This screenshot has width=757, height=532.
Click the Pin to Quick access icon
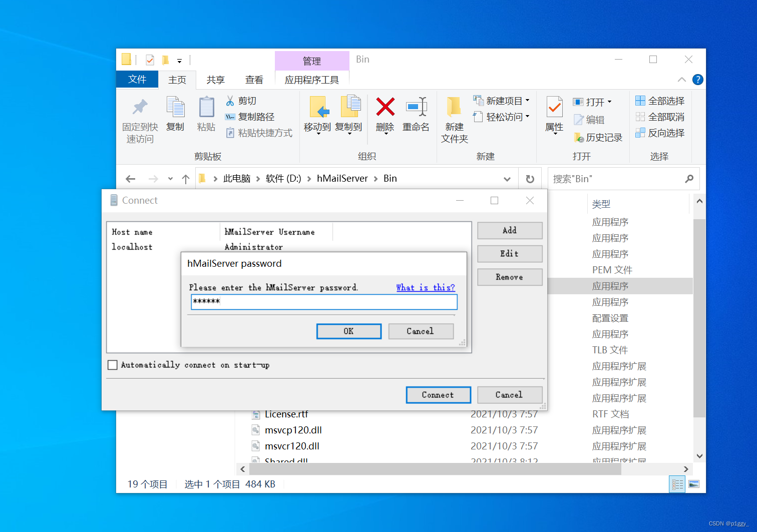(140, 107)
